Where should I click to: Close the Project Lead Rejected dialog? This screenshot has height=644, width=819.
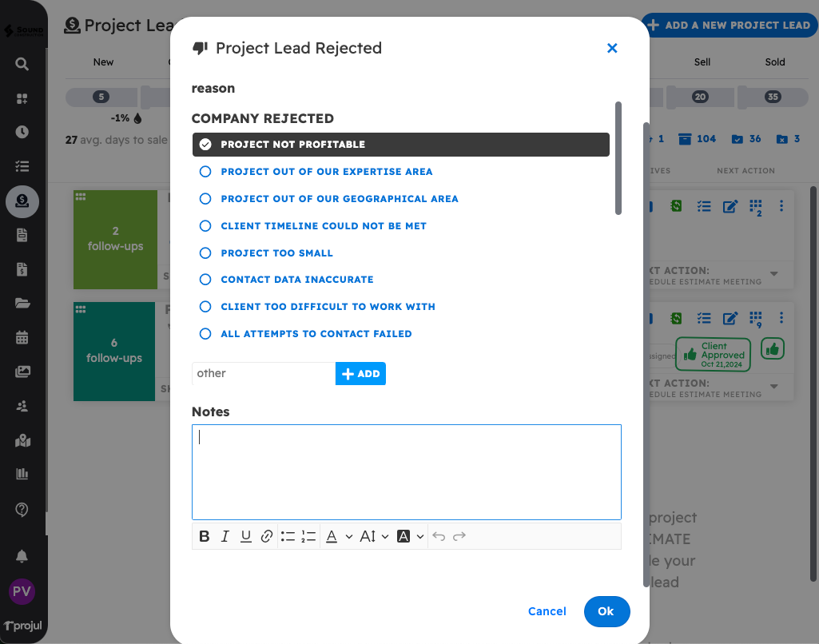coord(612,48)
